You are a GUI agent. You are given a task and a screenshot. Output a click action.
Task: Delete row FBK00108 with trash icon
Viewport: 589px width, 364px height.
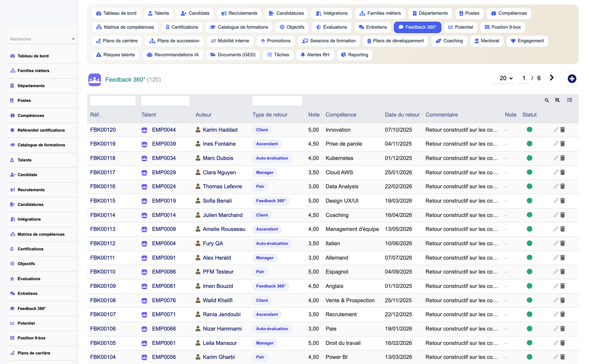(x=563, y=300)
